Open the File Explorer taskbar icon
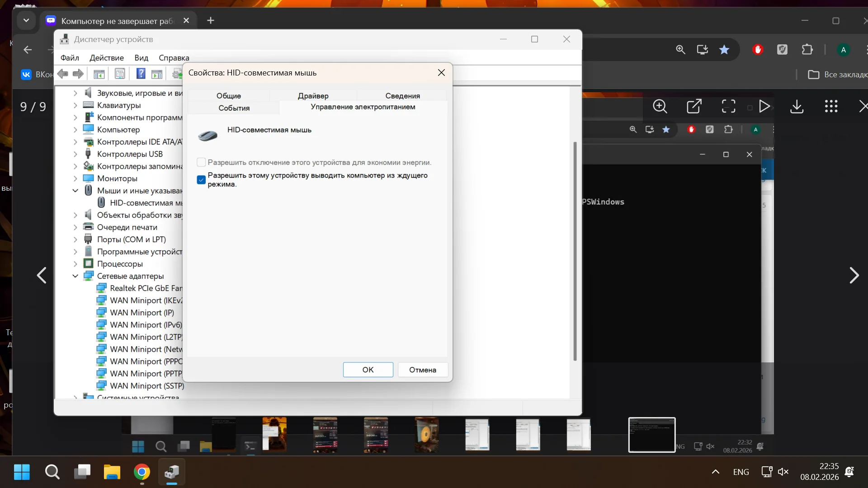The width and height of the screenshot is (868, 488). click(x=112, y=472)
